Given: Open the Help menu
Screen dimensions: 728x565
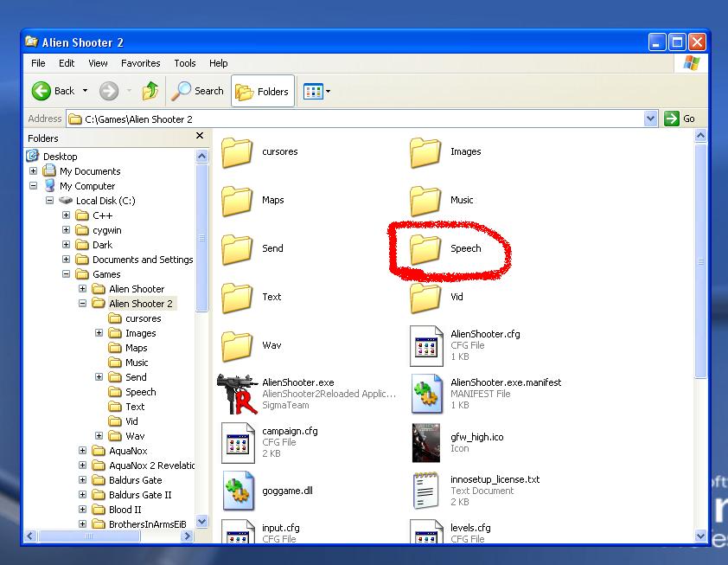Looking at the screenshot, I should tap(218, 63).
